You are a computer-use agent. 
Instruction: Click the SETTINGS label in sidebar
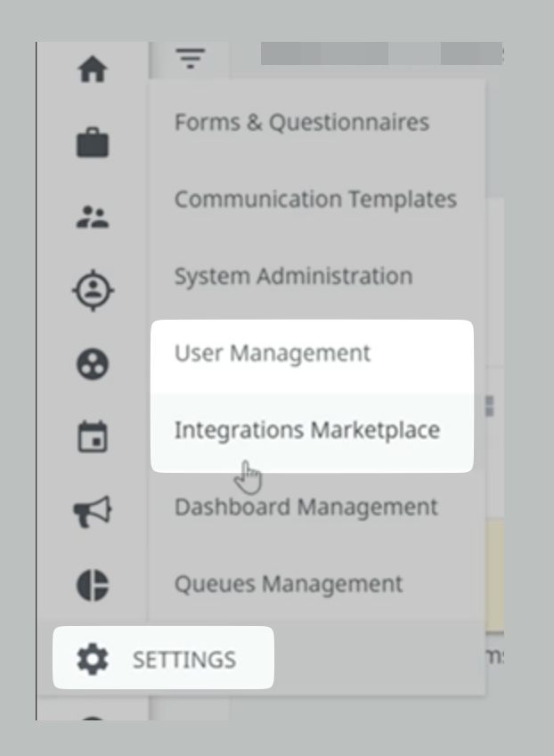coord(184,660)
